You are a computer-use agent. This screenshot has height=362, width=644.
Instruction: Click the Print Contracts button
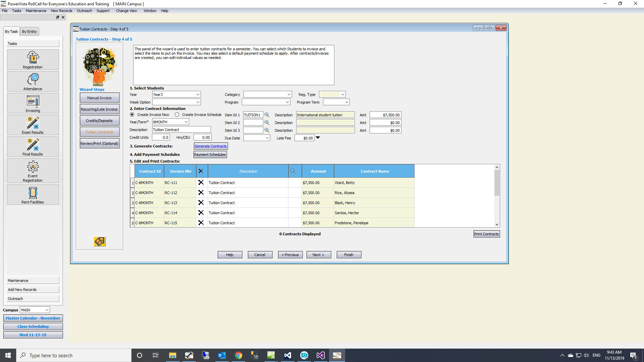point(486,234)
